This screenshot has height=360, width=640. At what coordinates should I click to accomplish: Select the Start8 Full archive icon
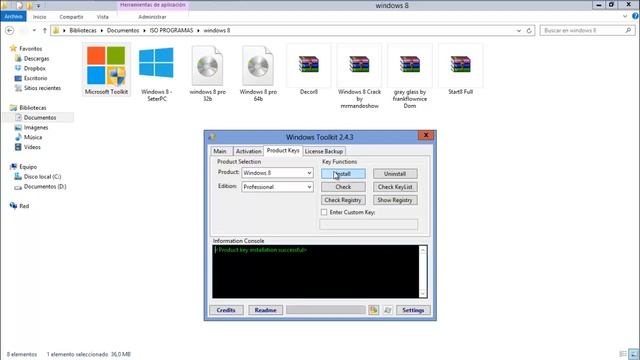[460, 64]
